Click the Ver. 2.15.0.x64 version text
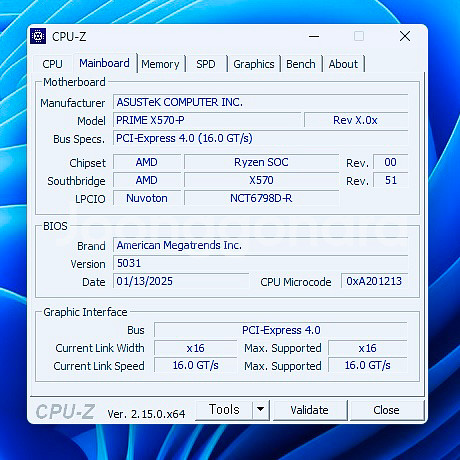This screenshot has width=460, height=460. click(x=146, y=414)
